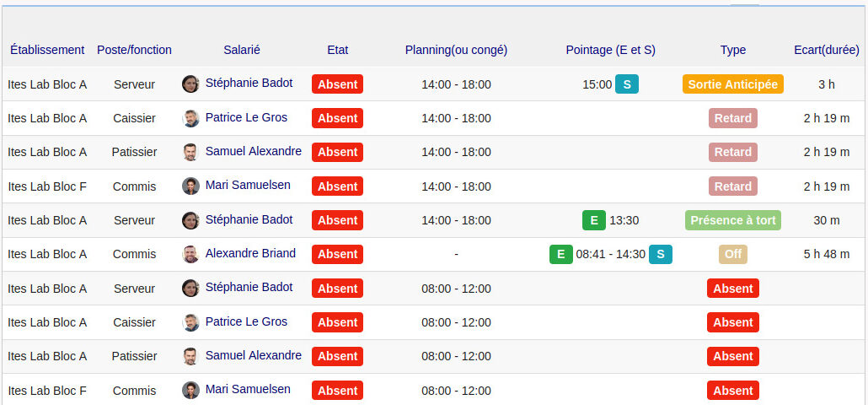Image resolution: width=868 pixels, height=405 pixels.
Task: Click the green E badge before 08:41
Action: [x=560, y=254]
